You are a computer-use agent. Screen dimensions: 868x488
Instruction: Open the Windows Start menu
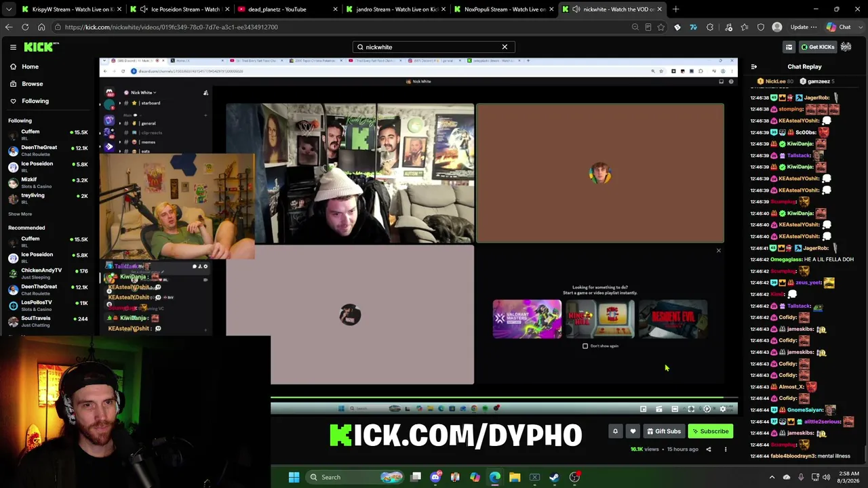coord(294,477)
